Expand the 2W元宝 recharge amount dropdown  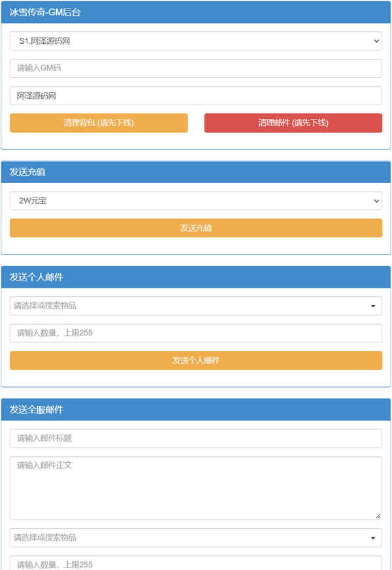point(195,201)
